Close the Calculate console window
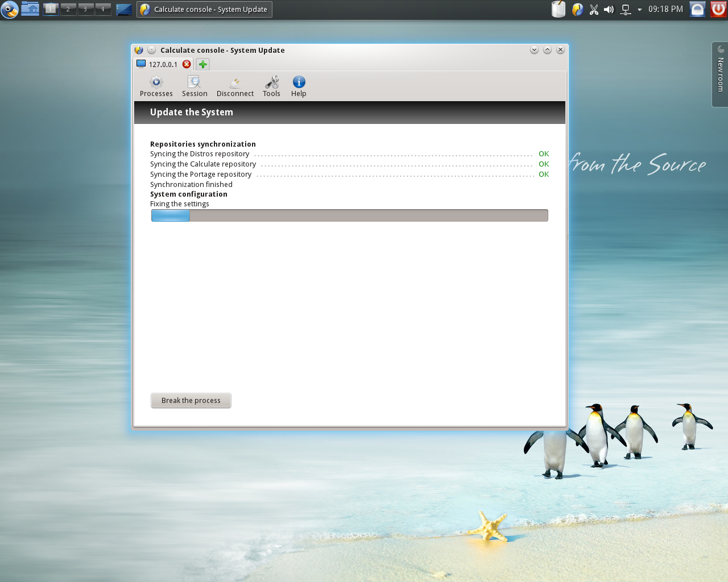Viewport: 728px width, 582px height. click(x=560, y=50)
